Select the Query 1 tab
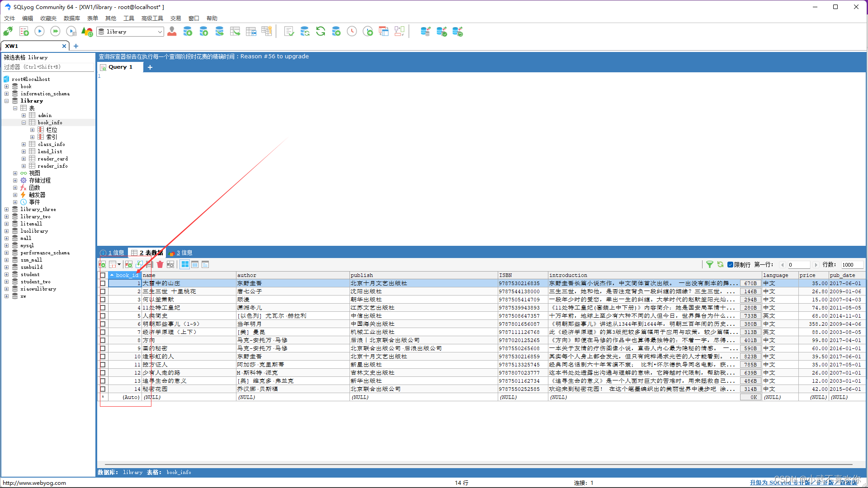The image size is (868, 488). [x=120, y=67]
